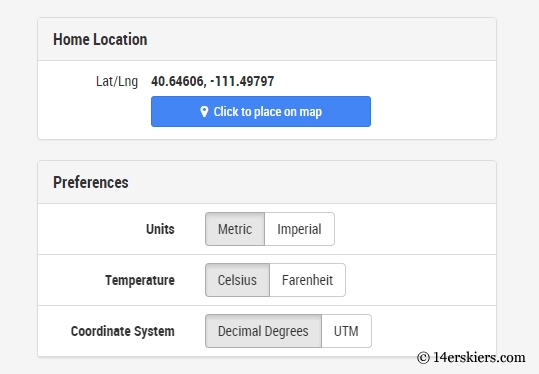Click the Units row label
Screen dimensions: 539x374
[x=160, y=229]
